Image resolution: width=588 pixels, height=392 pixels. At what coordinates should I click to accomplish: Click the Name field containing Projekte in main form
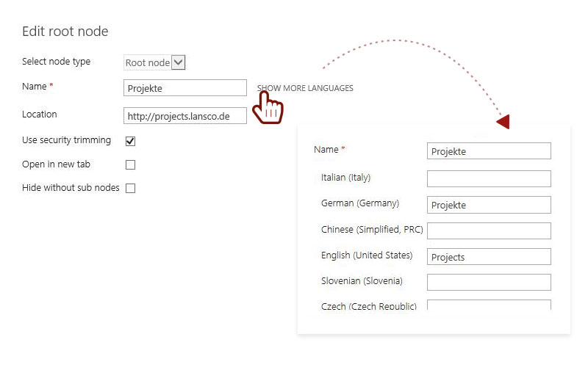coord(185,88)
